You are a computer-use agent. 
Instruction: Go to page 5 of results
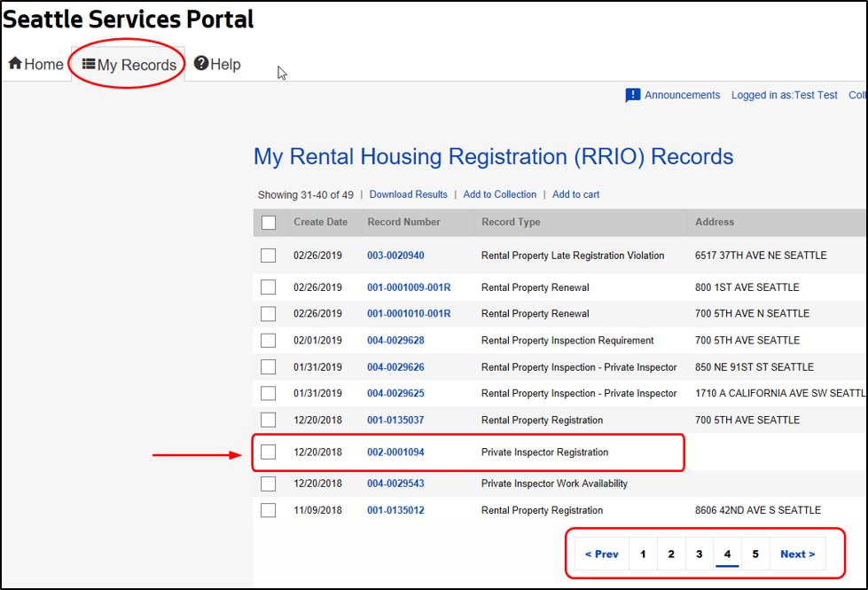point(755,553)
